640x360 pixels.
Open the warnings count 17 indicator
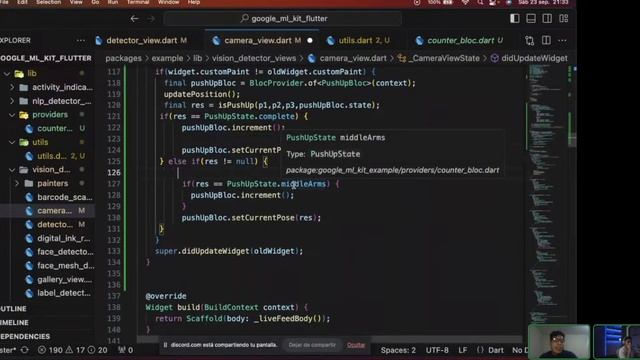(x=75, y=350)
